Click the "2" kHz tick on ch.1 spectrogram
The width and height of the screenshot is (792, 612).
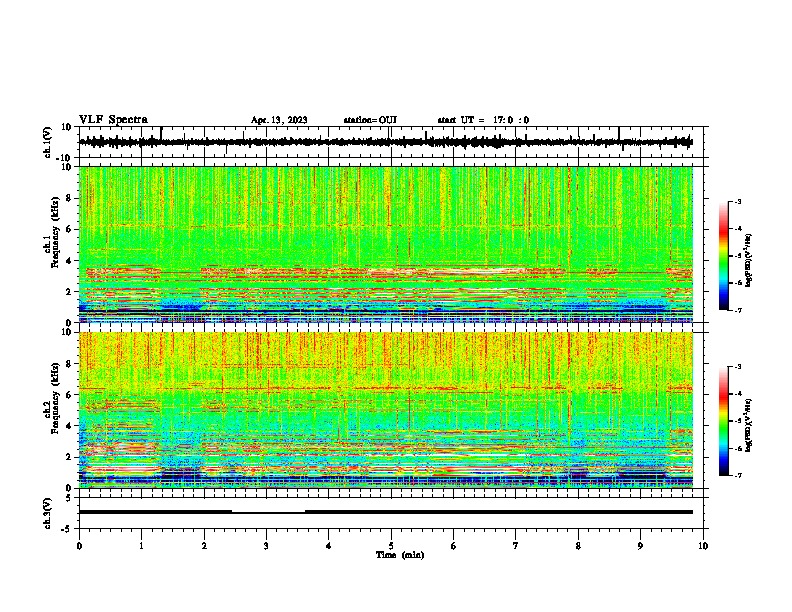pyautogui.click(x=69, y=292)
